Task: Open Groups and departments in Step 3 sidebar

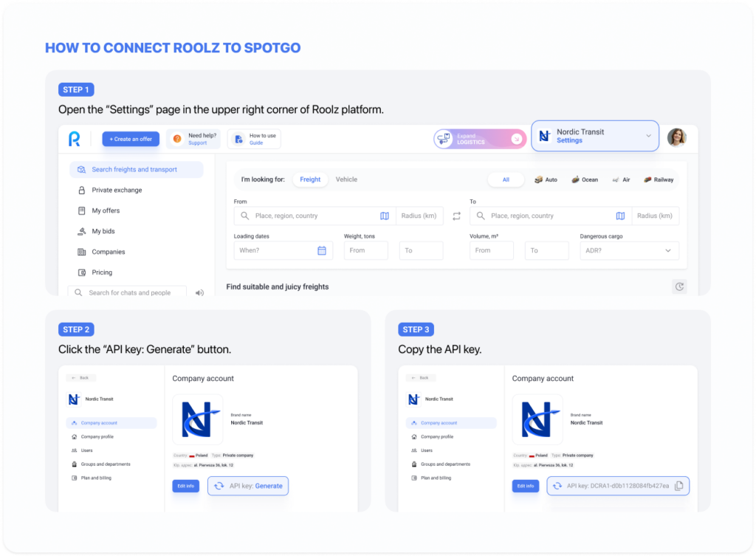Action: 441,464
